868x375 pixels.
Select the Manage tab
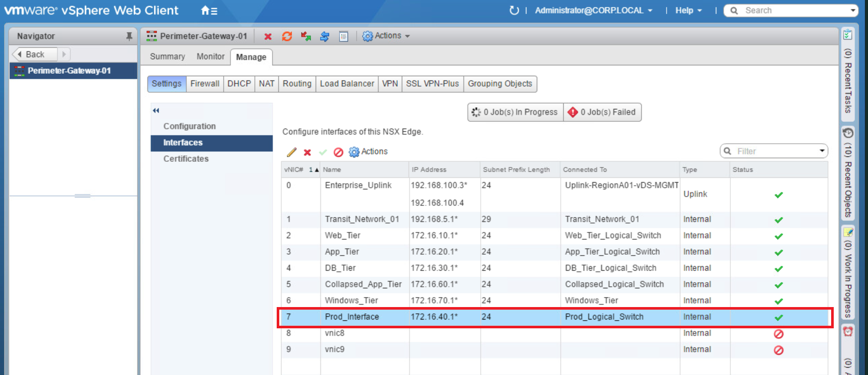251,57
